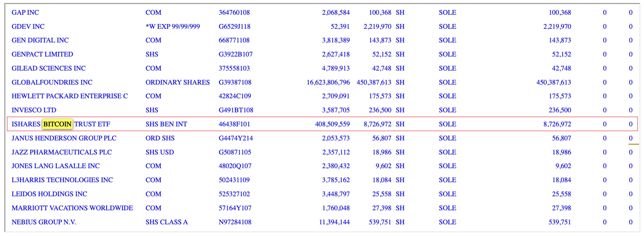Click the value 408,509,559
This screenshot has height=236, width=644.
click(332, 124)
